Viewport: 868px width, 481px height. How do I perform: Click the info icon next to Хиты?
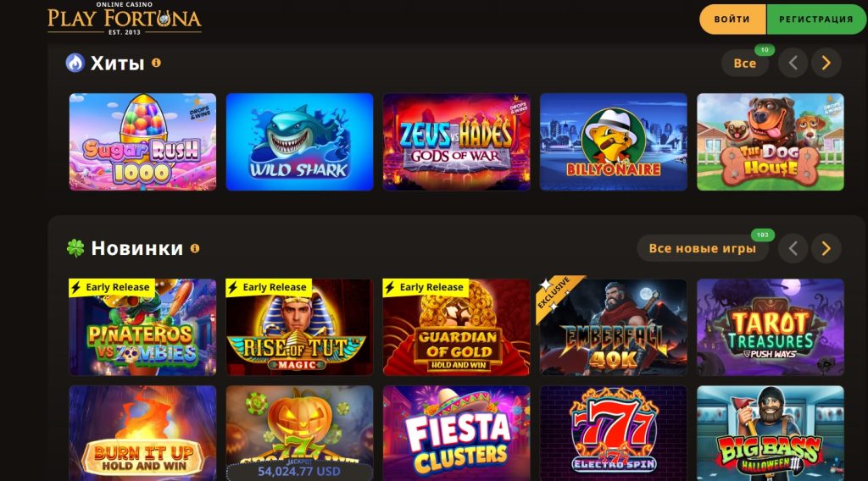(157, 63)
